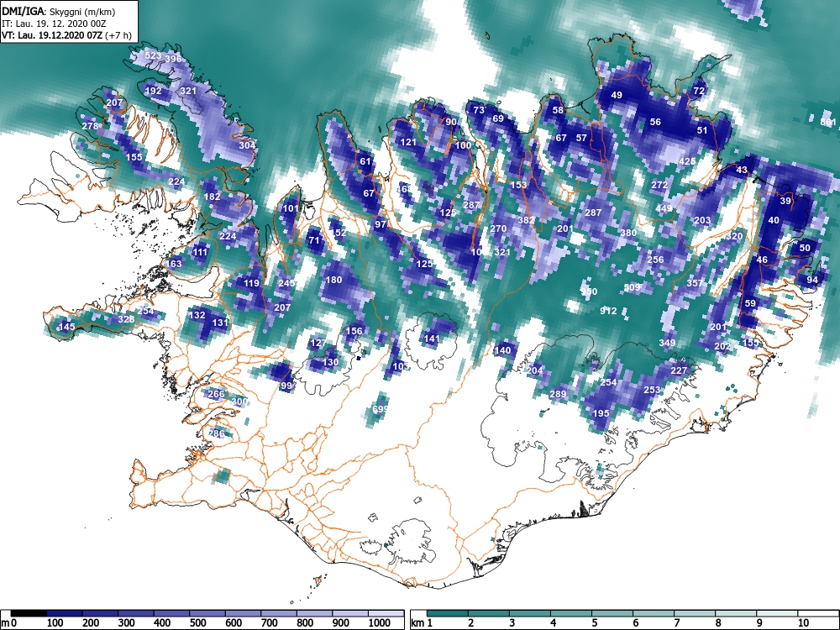The width and height of the screenshot is (840, 630).
Task: Click the white 10 km legend swatch
Action: point(818,613)
